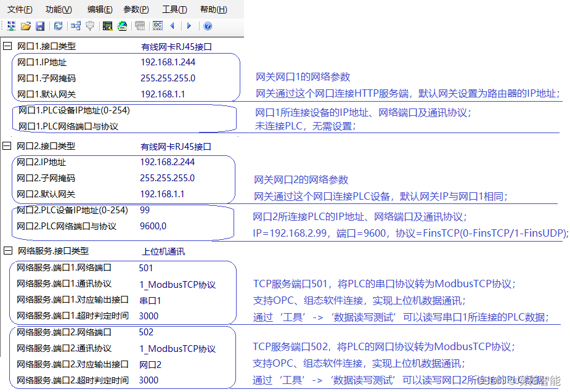This screenshot has width=570, height=392.
Task: Select the data read-write test monitor icon
Action: tap(107, 26)
